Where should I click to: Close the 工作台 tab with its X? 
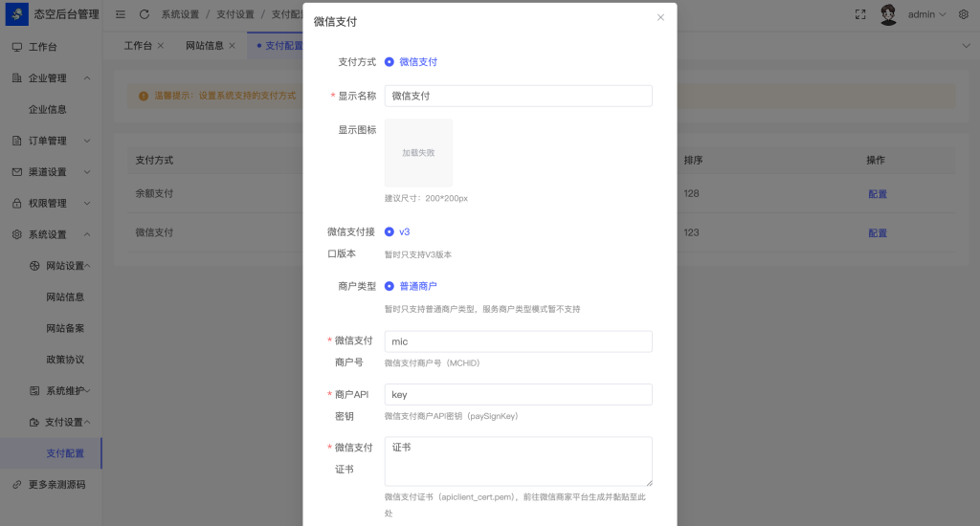pyautogui.click(x=161, y=46)
